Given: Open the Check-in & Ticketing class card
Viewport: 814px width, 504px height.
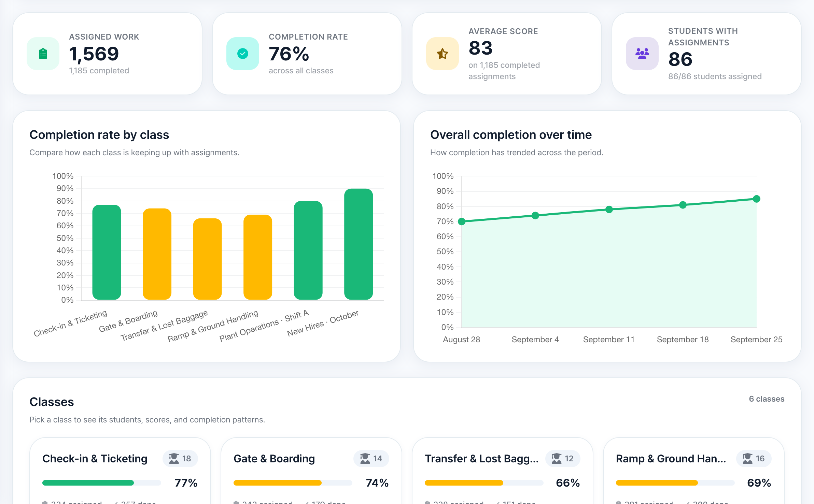Looking at the screenshot, I should pyautogui.click(x=120, y=471).
